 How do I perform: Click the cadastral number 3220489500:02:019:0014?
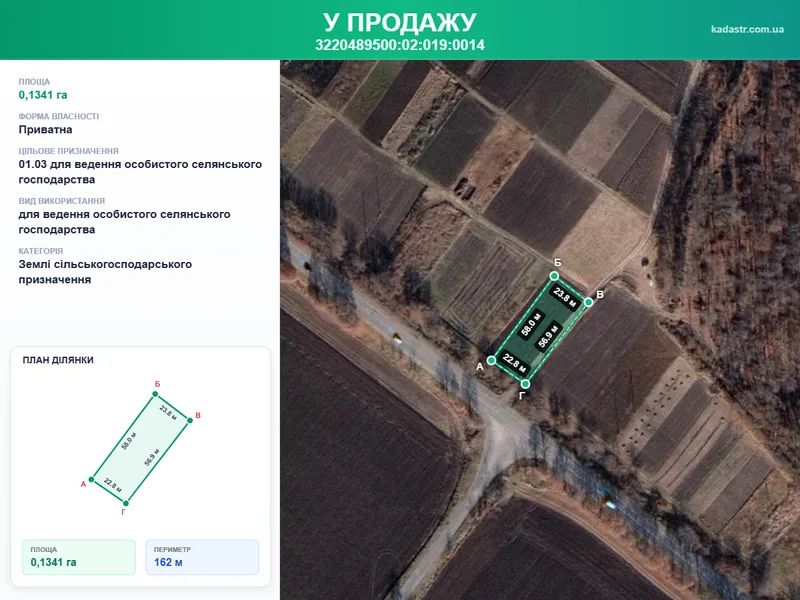[x=399, y=45]
